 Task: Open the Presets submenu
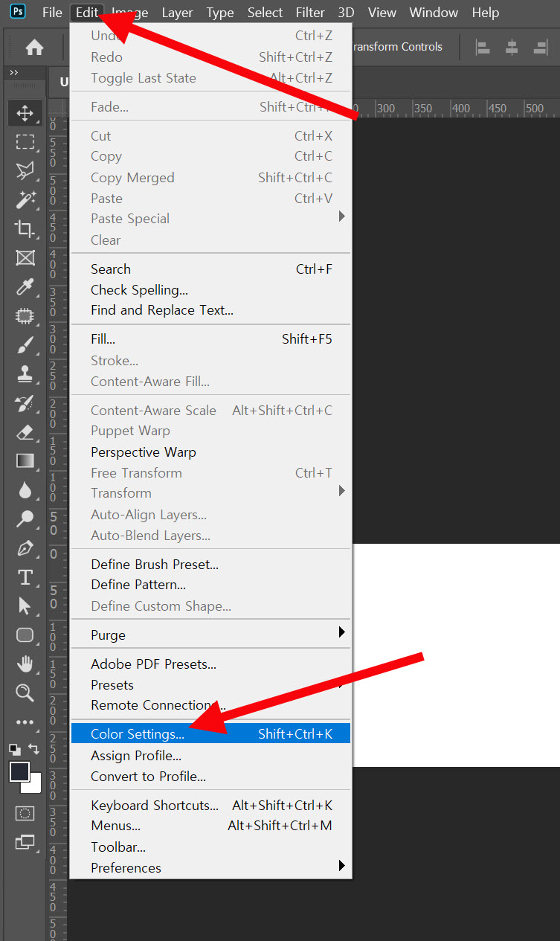click(210, 684)
